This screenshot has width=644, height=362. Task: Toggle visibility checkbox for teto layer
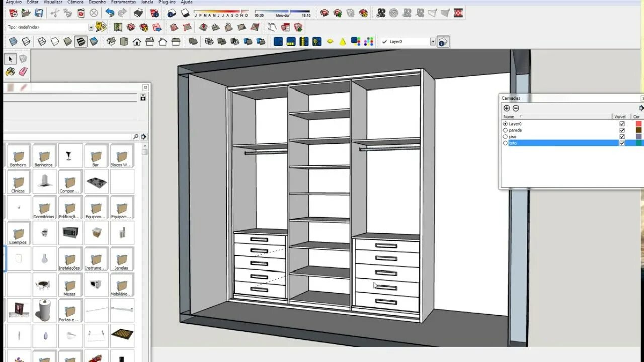click(622, 143)
